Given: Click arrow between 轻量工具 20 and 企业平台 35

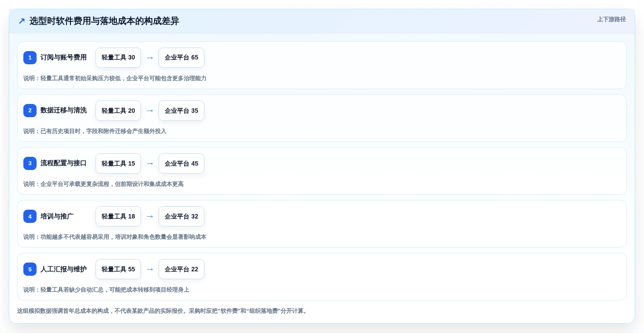Looking at the screenshot, I should pyautogui.click(x=150, y=111).
